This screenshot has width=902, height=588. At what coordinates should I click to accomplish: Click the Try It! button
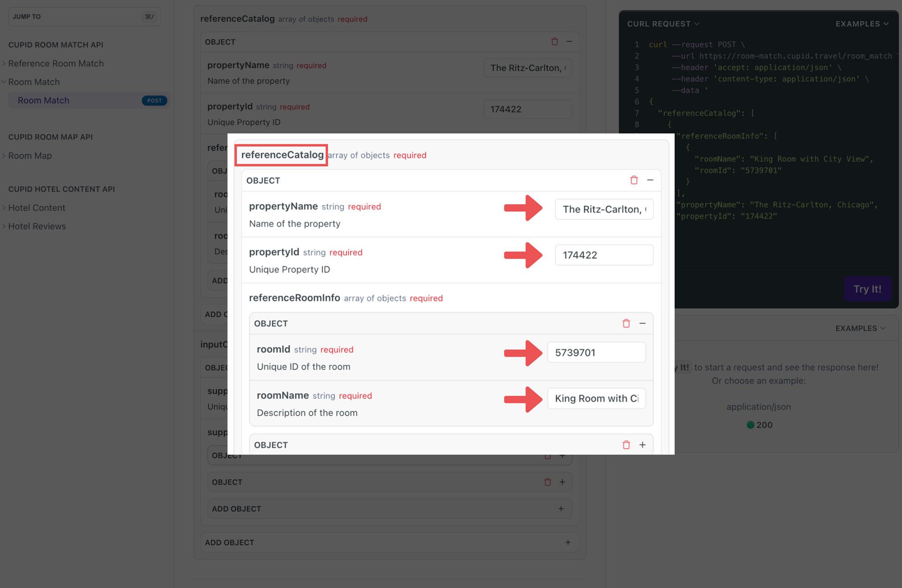pos(867,289)
